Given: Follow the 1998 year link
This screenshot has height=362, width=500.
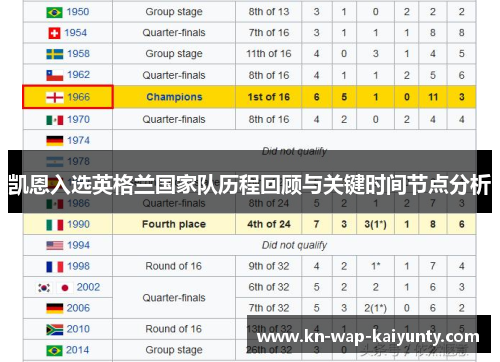Looking at the screenshot, I should [x=78, y=266].
